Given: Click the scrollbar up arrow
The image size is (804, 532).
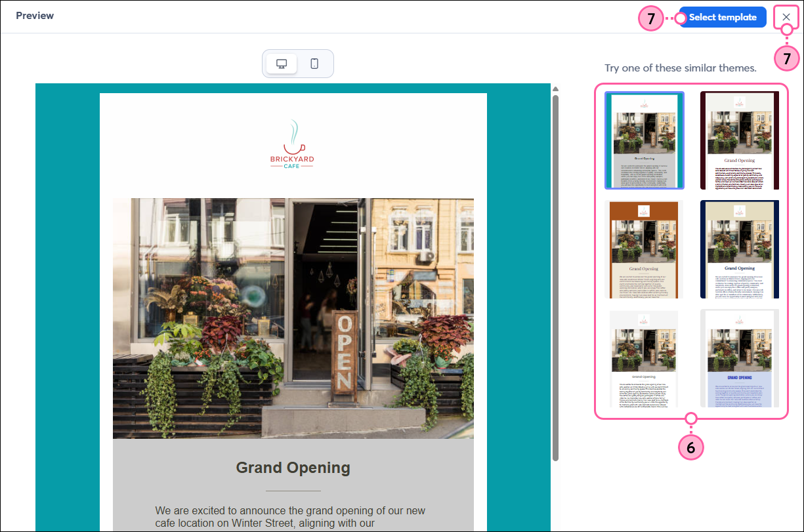Looking at the screenshot, I should click(556, 88).
